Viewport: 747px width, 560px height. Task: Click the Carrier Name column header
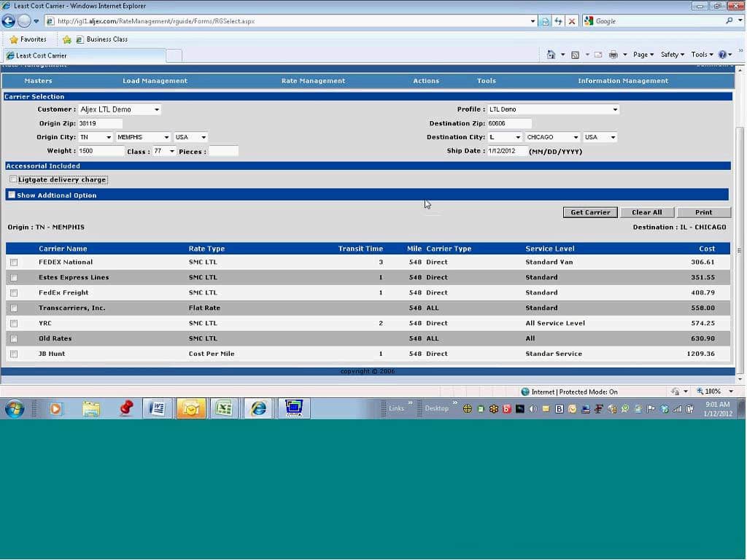point(63,249)
